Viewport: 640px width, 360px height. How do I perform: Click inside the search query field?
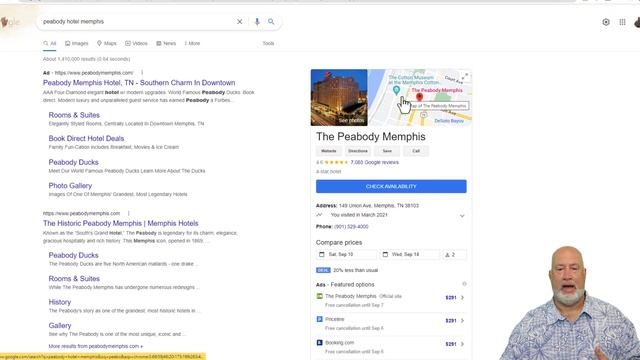[x=137, y=22]
